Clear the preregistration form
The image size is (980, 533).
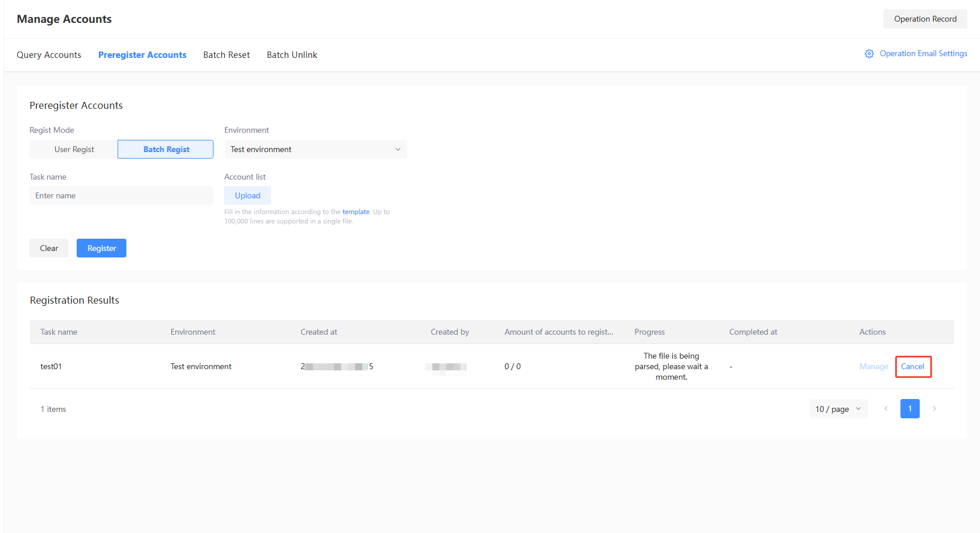click(49, 248)
